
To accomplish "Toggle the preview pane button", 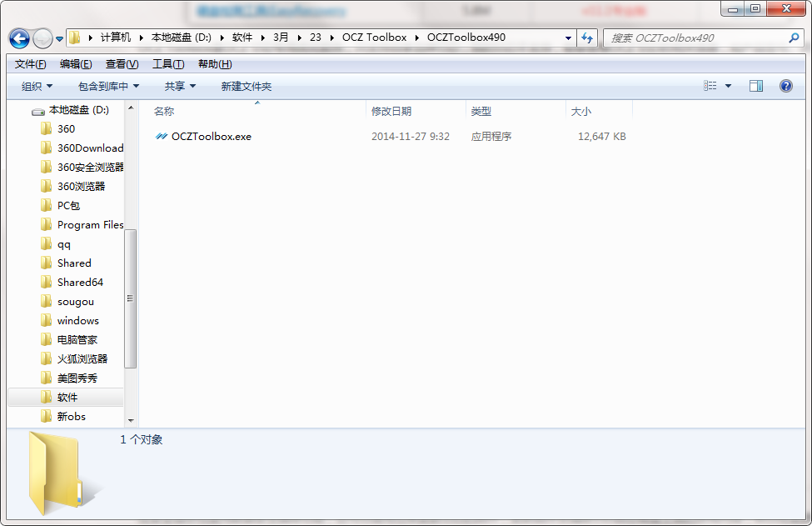I will (x=756, y=86).
